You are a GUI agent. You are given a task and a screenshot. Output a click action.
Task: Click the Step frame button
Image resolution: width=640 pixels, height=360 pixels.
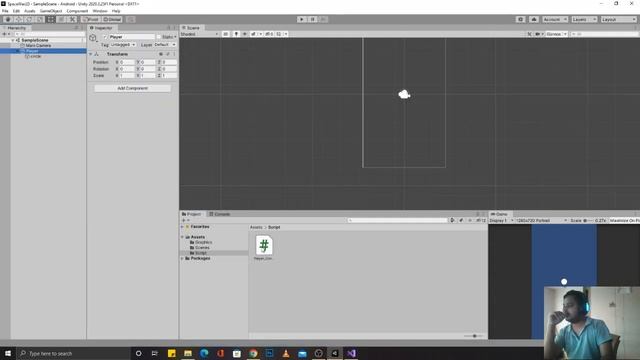tap(323, 19)
